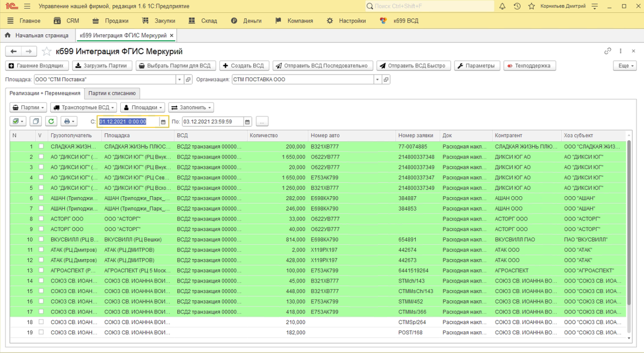Screen dimensions: 644x353
Task: Close the к699 Интеграция tab
Action: point(172,35)
